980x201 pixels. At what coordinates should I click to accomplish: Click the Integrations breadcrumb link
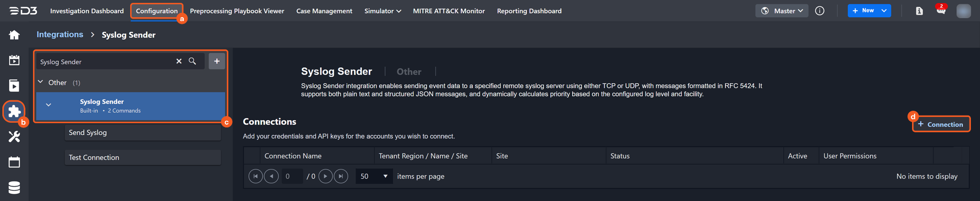point(60,34)
